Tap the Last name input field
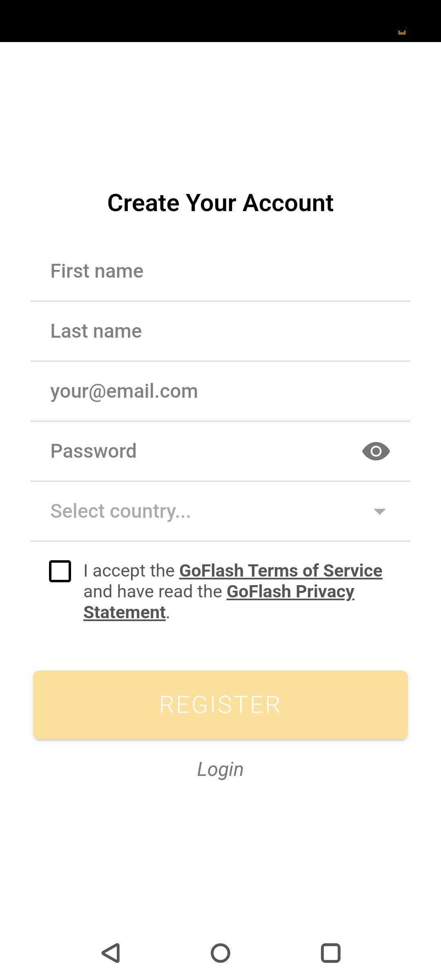 pyautogui.click(x=220, y=331)
